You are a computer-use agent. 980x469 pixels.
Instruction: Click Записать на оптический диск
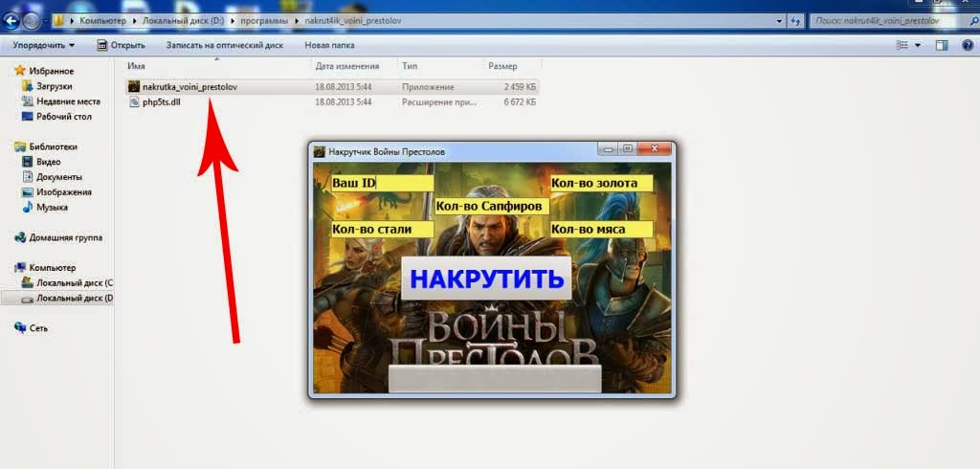click(224, 45)
